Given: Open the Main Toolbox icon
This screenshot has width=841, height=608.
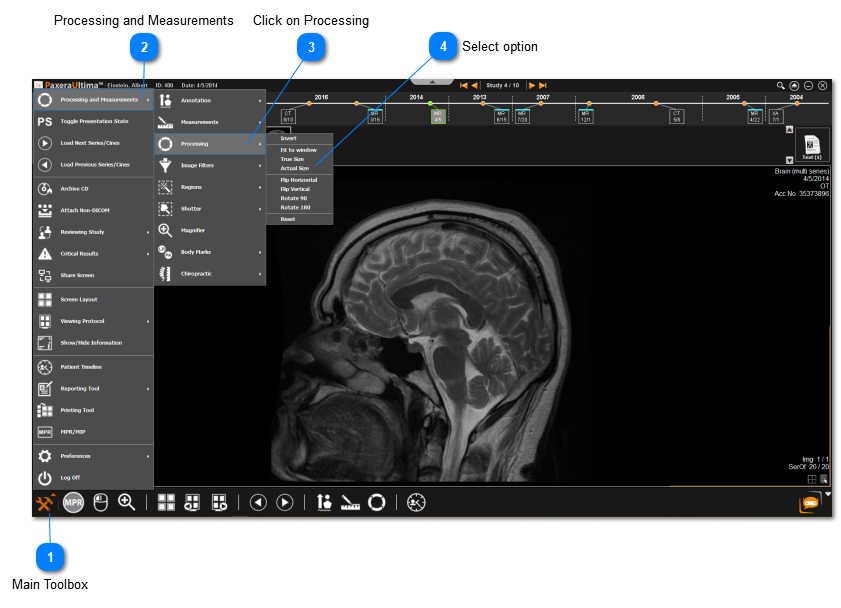Looking at the screenshot, I should [45, 502].
